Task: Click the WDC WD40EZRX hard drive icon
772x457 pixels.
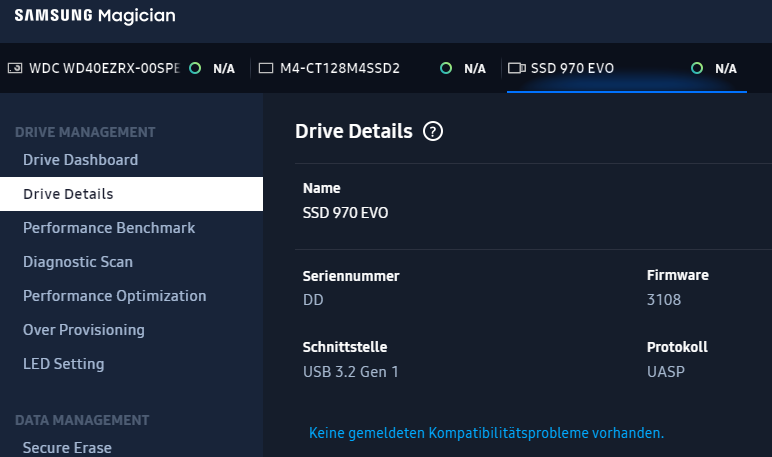Action: click(x=15, y=68)
